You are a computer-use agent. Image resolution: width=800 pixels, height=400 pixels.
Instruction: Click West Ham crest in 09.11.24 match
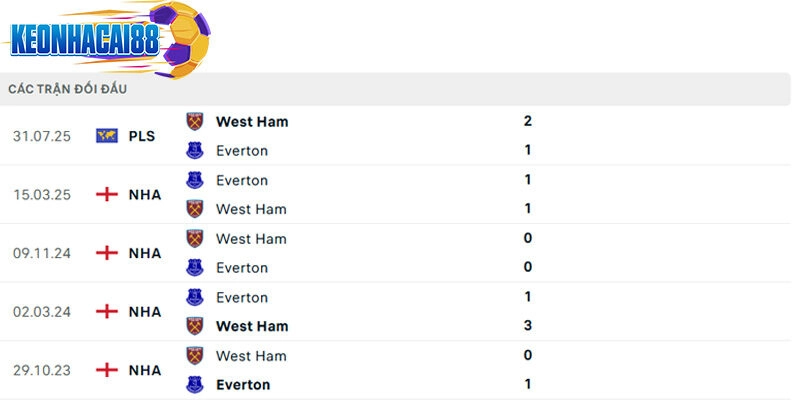click(195, 239)
